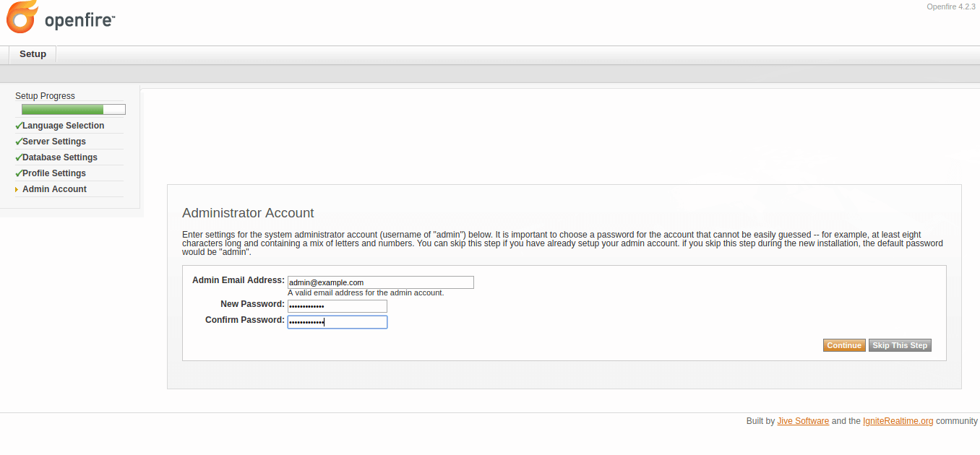The image size is (980, 455).
Task: Visit the IgniteRealtime.org link
Action: click(898, 421)
